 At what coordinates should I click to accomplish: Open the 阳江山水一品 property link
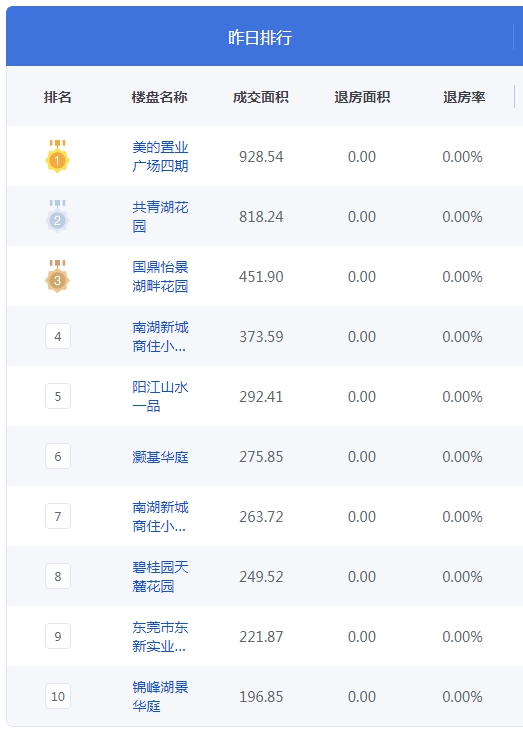coord(160,396)
